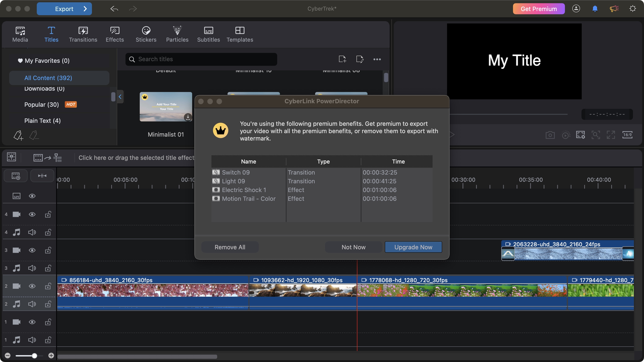The height and width of the screenshot is (362, 644).
Task: Select the Downloads (0) category
Action: (x=44, y=89)
